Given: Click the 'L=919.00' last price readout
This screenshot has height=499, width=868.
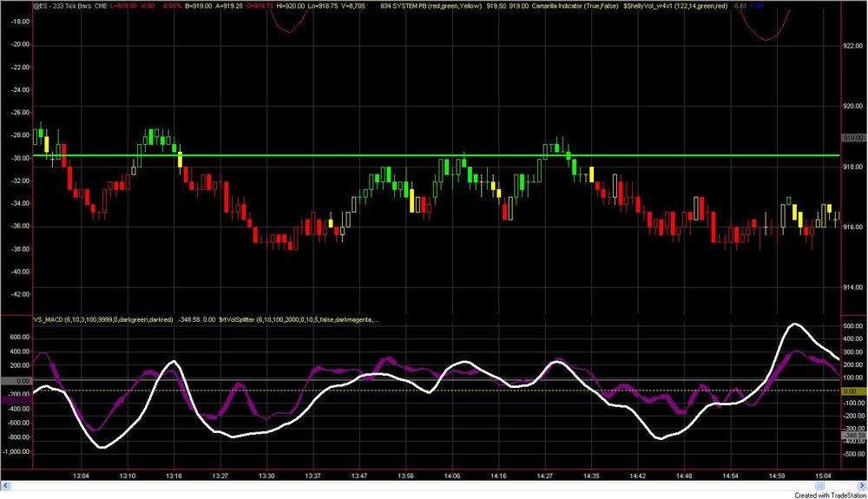Looking at the screenshot, I should click(x=123, y=6).
